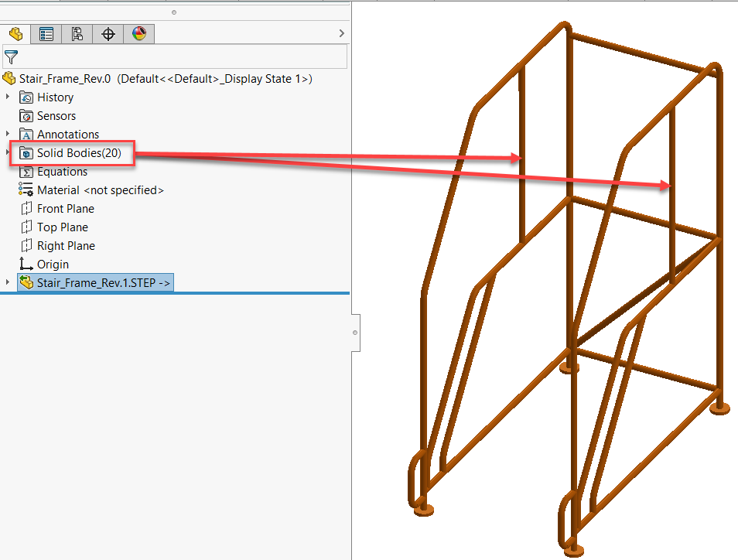Select Material <not specified> entry
This screenshot has height=560, width=738.
pos(101,190)
